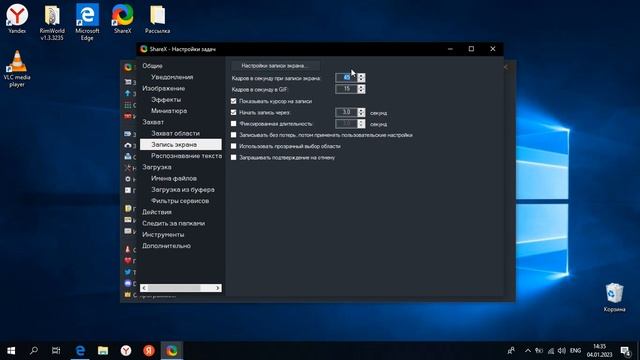
Task: Open Настройки записи экрана button
Action: point(276,66)
